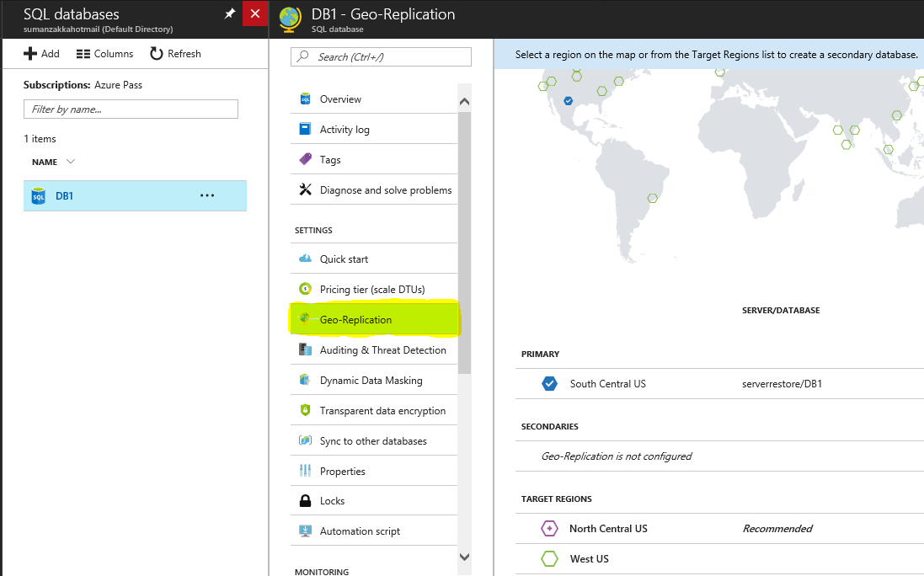Open the Tags menu item
The height and width of the screenshot is (576, 924).
[x=374, y=159]
